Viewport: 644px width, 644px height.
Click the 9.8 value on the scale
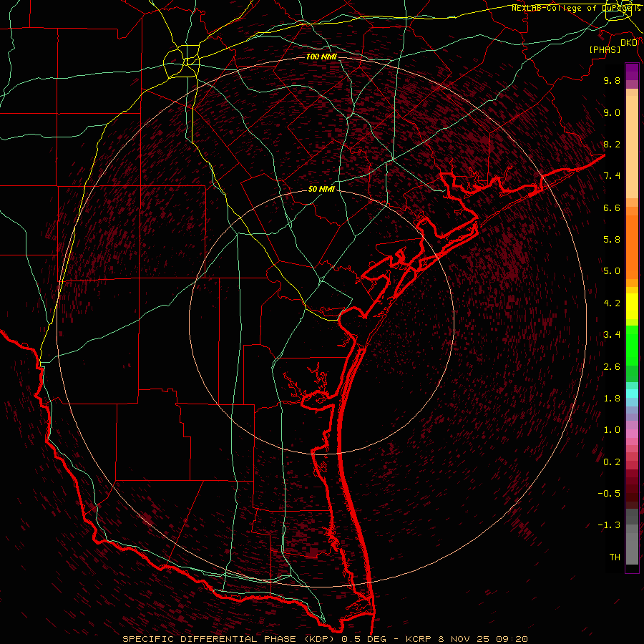coord(612,80)
